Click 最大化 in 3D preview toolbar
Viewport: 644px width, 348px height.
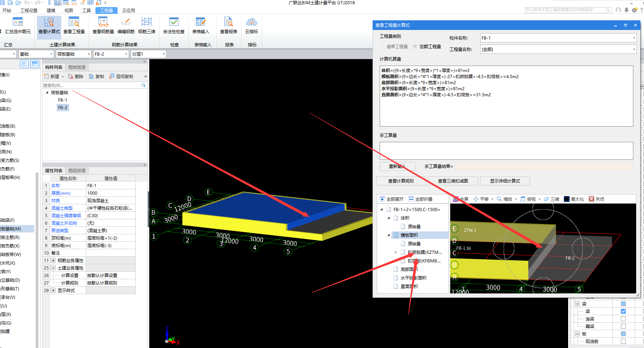[574, 199]
